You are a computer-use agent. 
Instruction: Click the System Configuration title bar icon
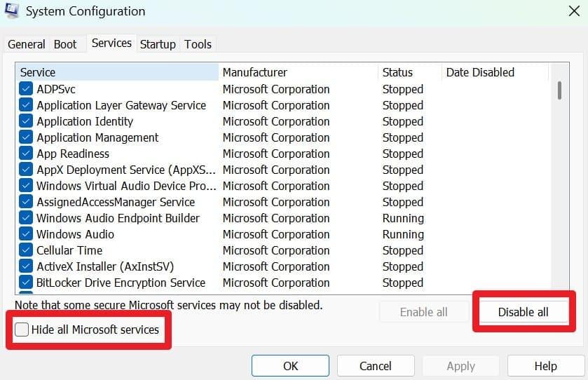pyautogui.click(x=11, y=11)
